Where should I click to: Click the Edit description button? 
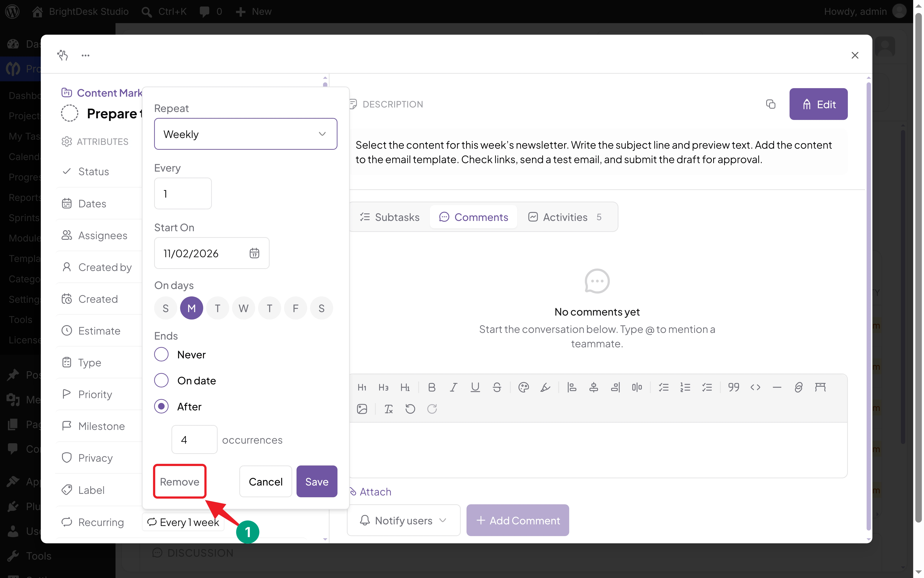819,104
